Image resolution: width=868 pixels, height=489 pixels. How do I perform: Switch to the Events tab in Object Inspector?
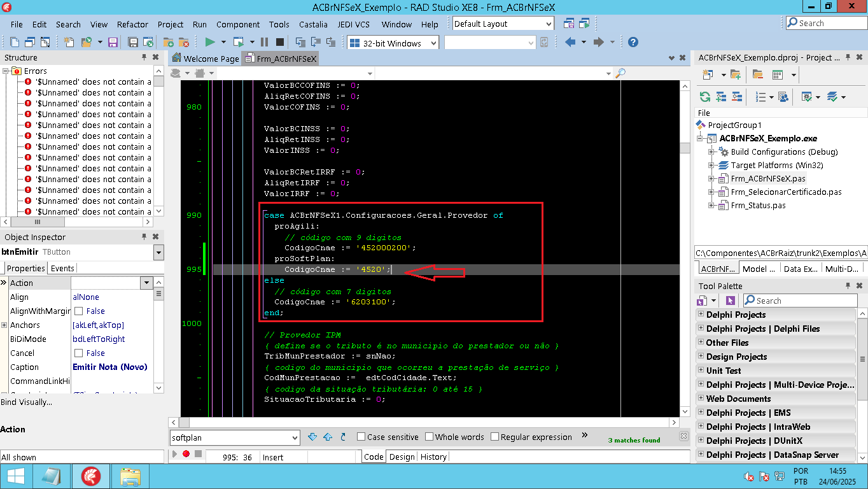click(x=62, y=269)
